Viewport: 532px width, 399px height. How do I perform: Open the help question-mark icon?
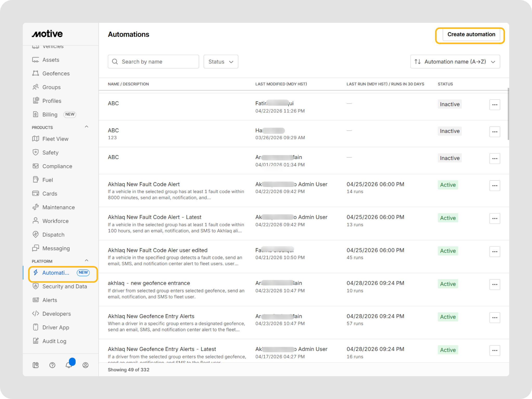point(52,365)
